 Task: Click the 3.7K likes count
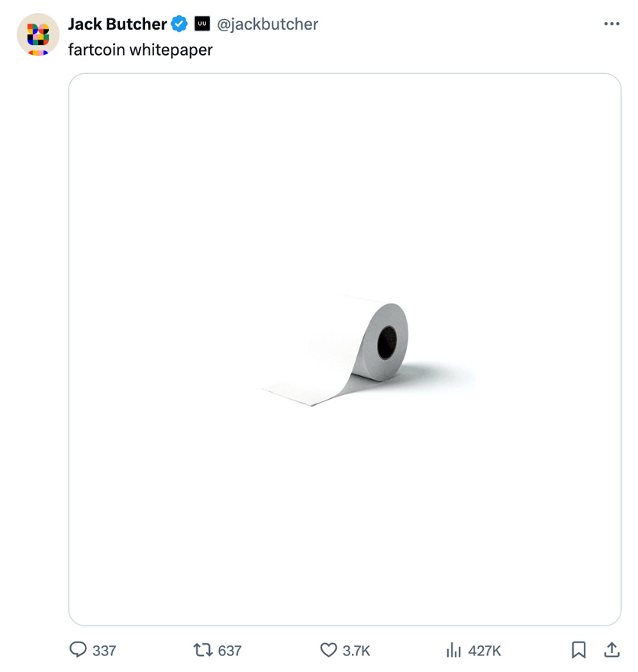(356, 651)
